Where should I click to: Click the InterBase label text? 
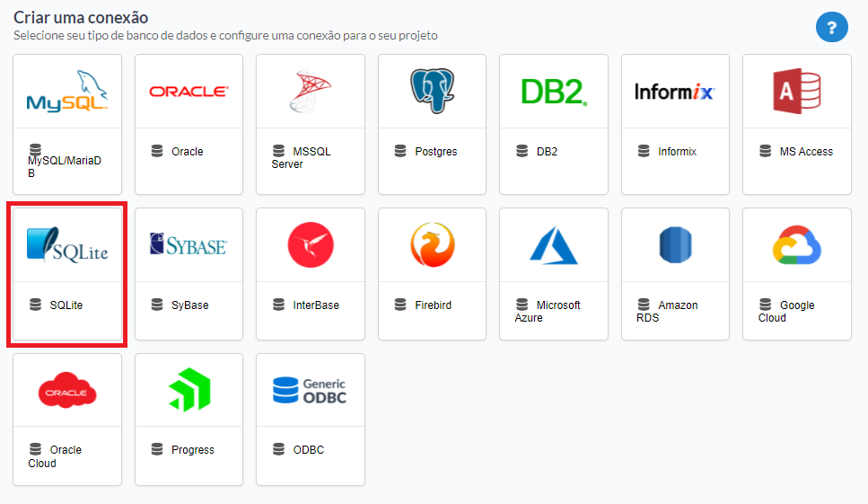(x=316, y=305)
